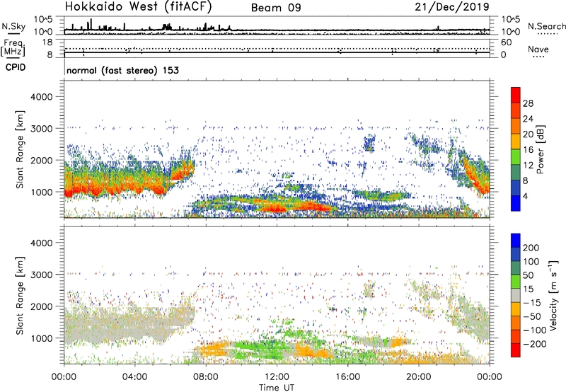The height and width of the screenshot is (392, 566).
Task: Click the noise spike near 01:30 in N.Sky panel
Action: tap(91, 24)
